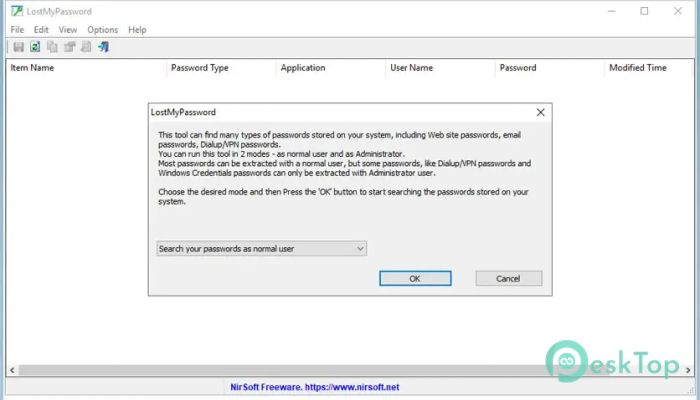Click the horizontal scrollbar right arrow
The image size is (700, 400).
(x=688, y=370)
